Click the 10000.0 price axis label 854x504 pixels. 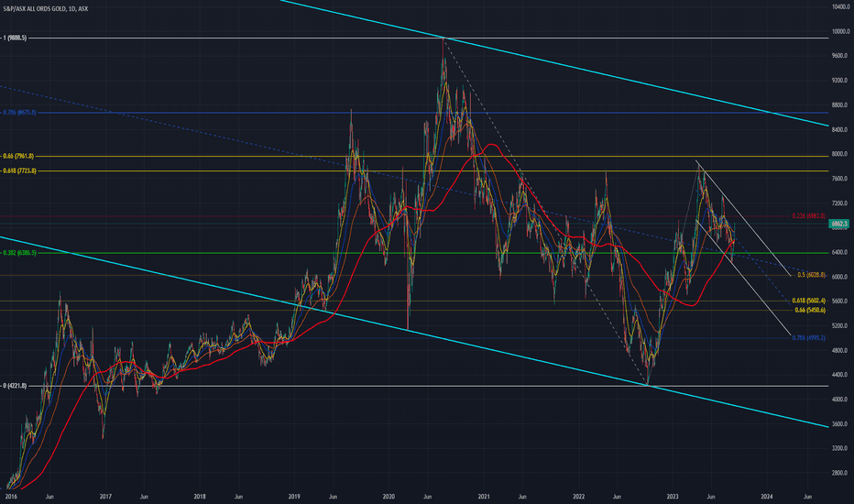pyautogui.click(x=840, y=31)
